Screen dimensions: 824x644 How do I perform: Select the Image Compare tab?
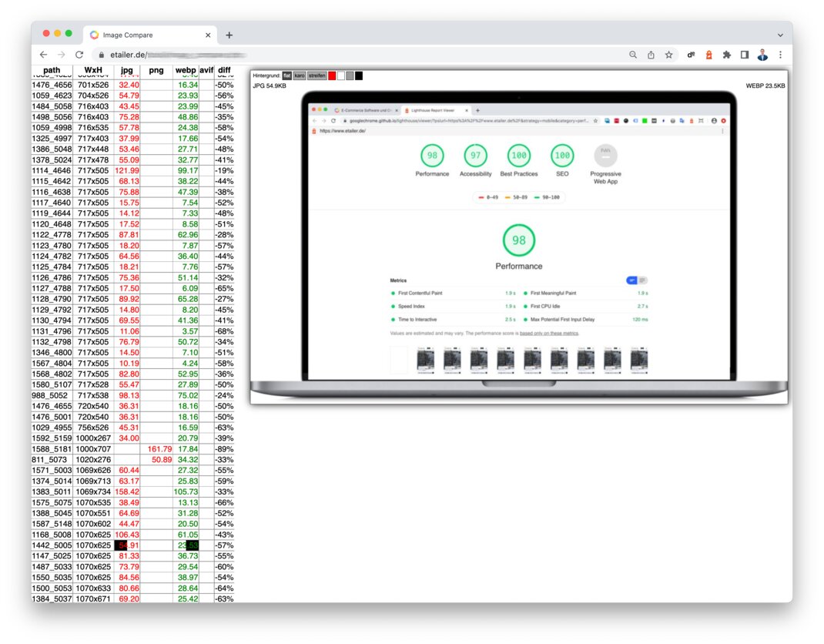pos(146,35)
